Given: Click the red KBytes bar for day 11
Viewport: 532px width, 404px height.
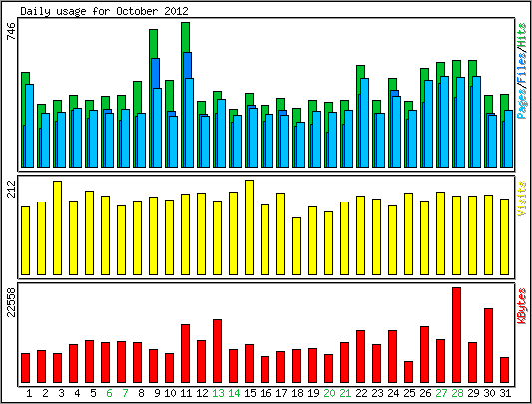Looking at the screenshot, I should pos(186,354).
